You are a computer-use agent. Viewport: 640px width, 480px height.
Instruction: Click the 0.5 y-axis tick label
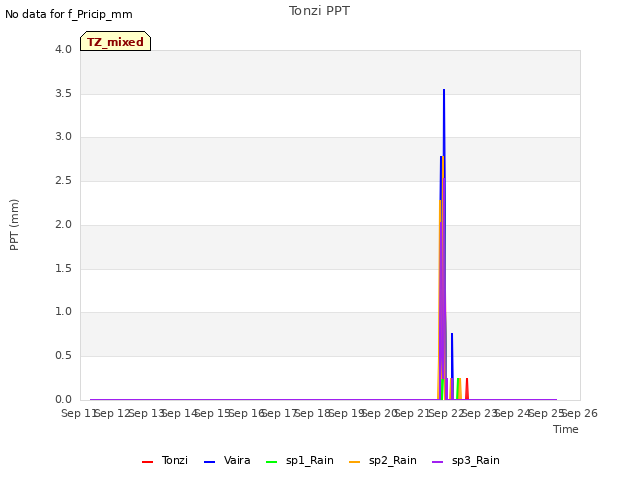point(63,356)
